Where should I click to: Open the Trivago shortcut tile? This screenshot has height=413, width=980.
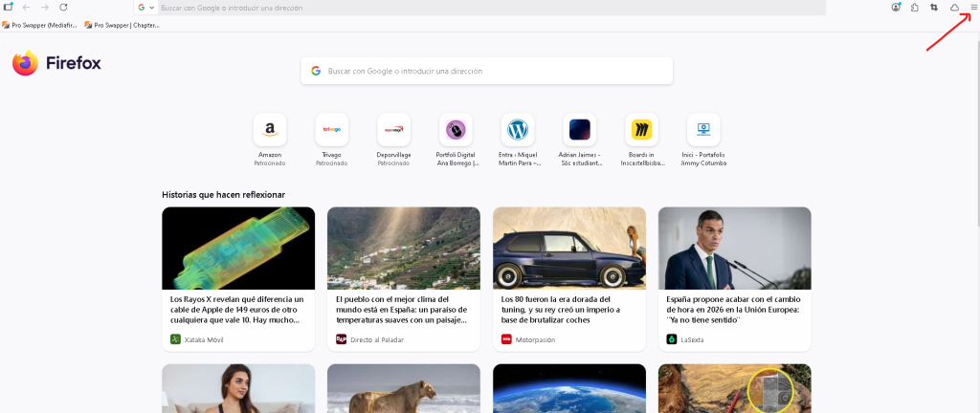pos(332,129)
